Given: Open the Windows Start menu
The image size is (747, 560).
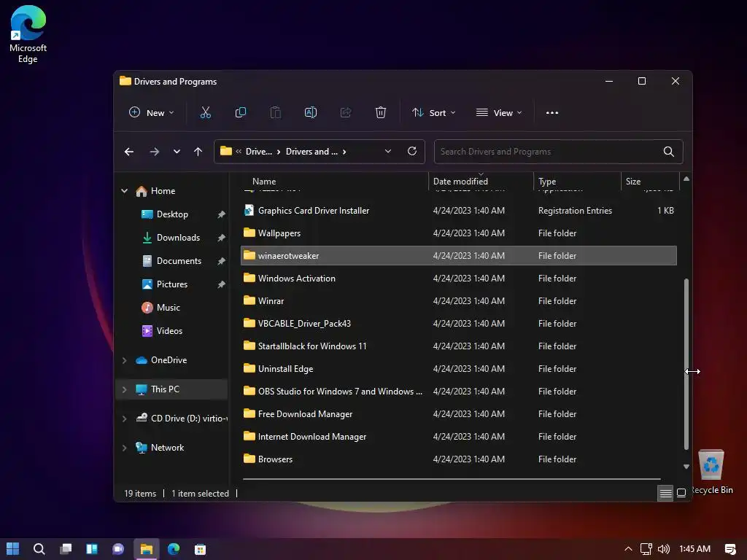Looking at the screenshot, I should pyautogui.click(x=13, y=549).
